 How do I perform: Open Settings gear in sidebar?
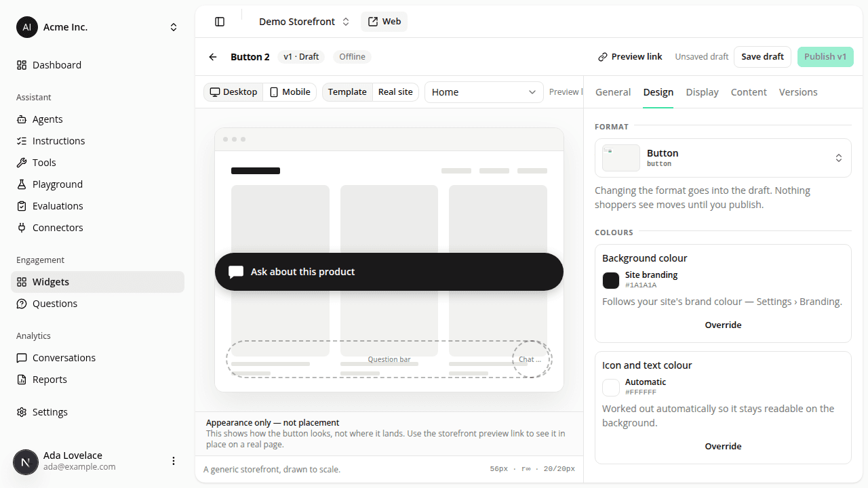point(22,412)
